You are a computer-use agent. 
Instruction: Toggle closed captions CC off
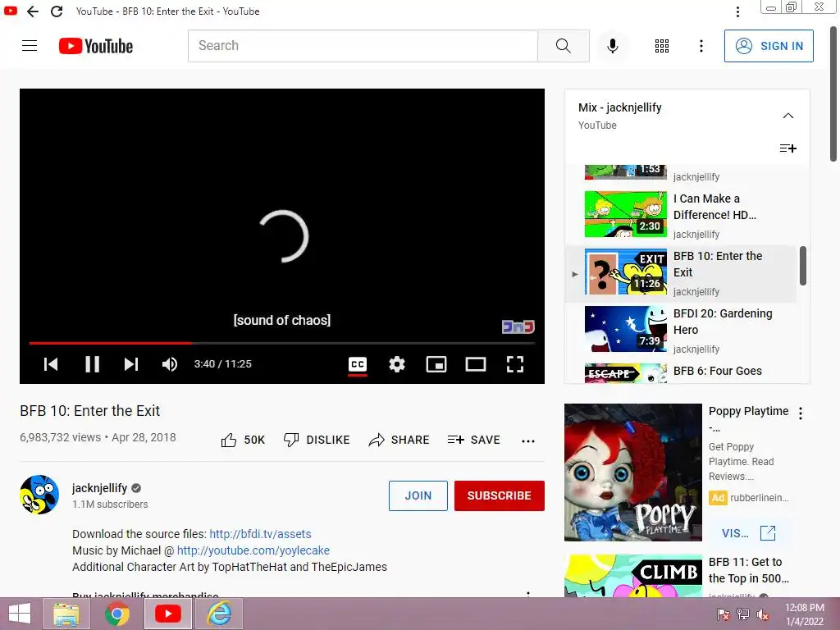358,365
